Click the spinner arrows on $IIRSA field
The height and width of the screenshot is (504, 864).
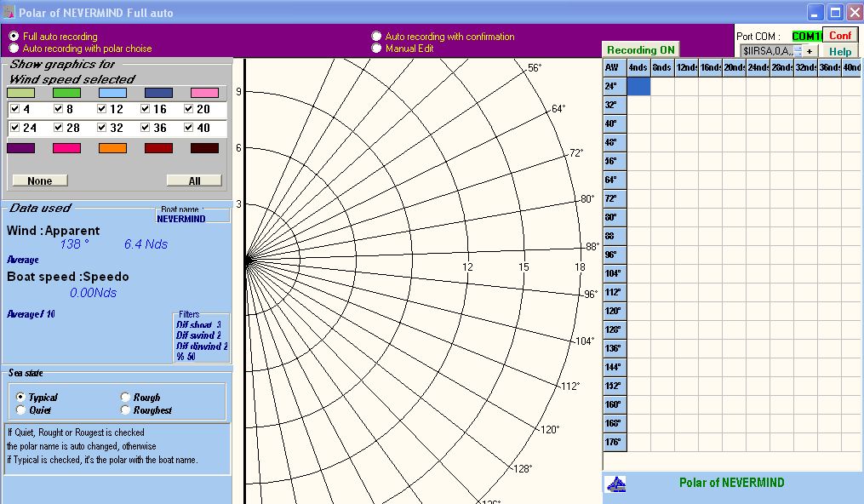pyautogui.click(x=798, y=51)
